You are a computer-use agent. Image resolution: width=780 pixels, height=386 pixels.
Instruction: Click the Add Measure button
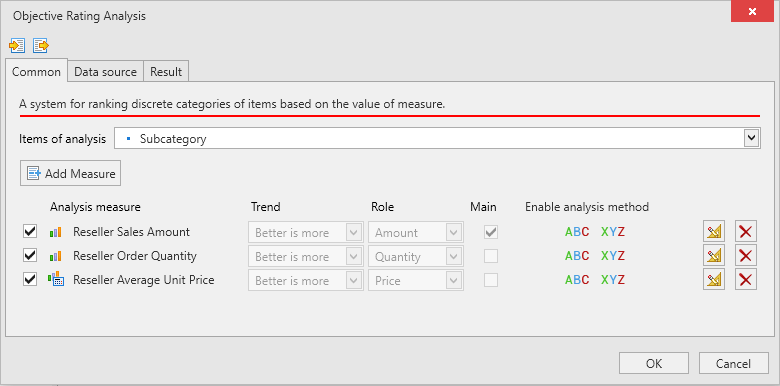(71, 173)
